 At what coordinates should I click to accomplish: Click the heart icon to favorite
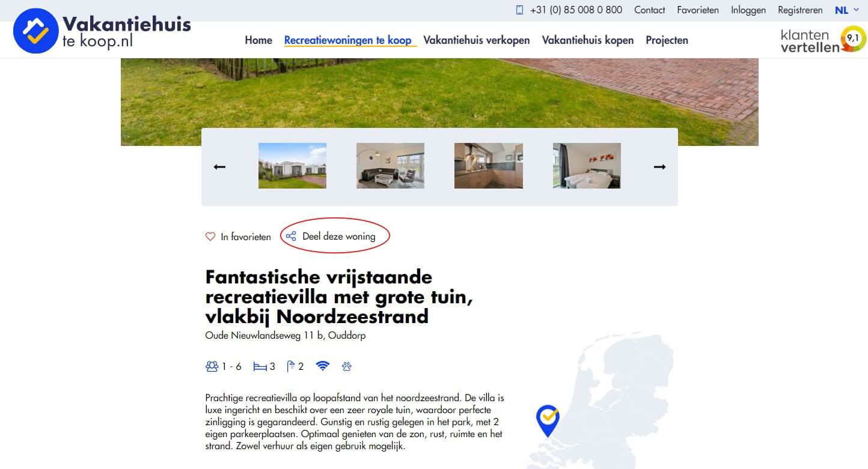pos(210,237)
